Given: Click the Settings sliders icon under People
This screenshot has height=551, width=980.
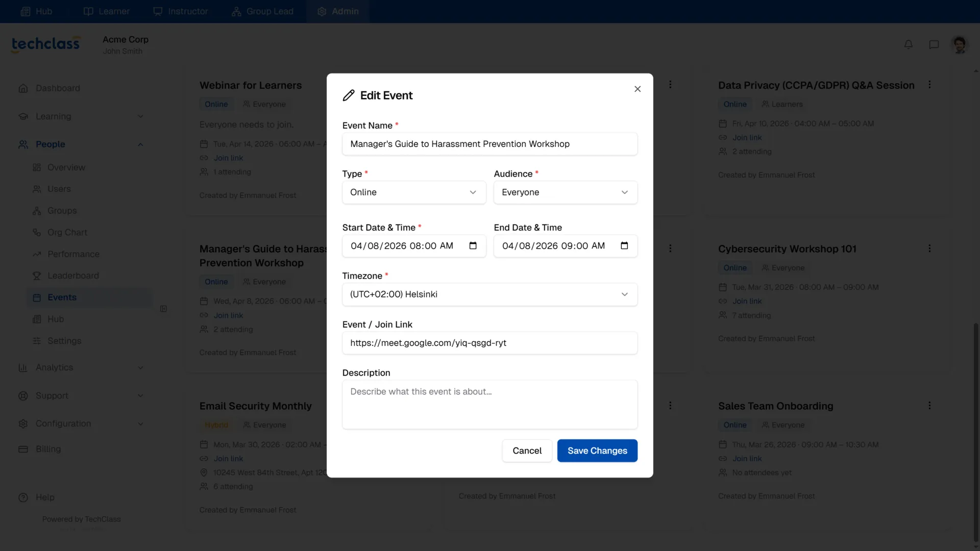Looking at the screenshot, I should (37, 341).
